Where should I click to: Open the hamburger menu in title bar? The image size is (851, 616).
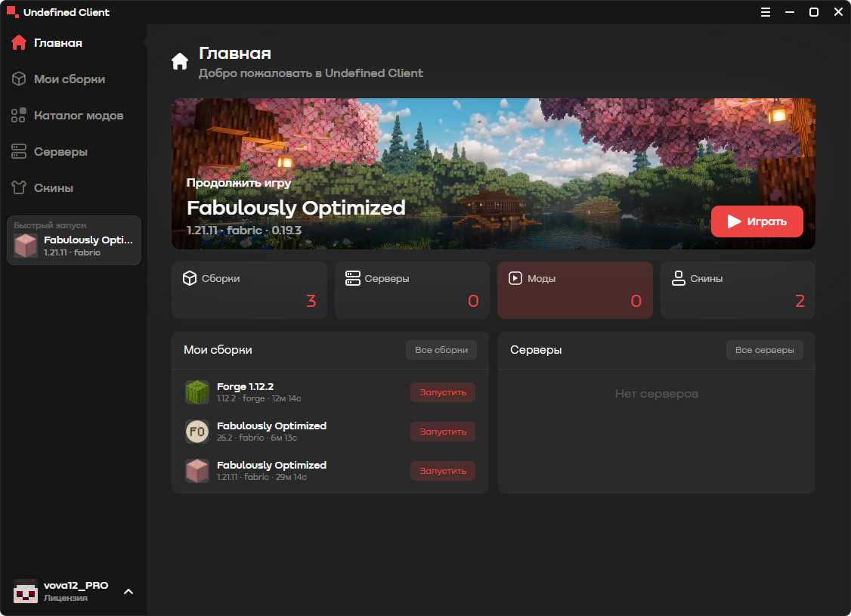[766, 12]
